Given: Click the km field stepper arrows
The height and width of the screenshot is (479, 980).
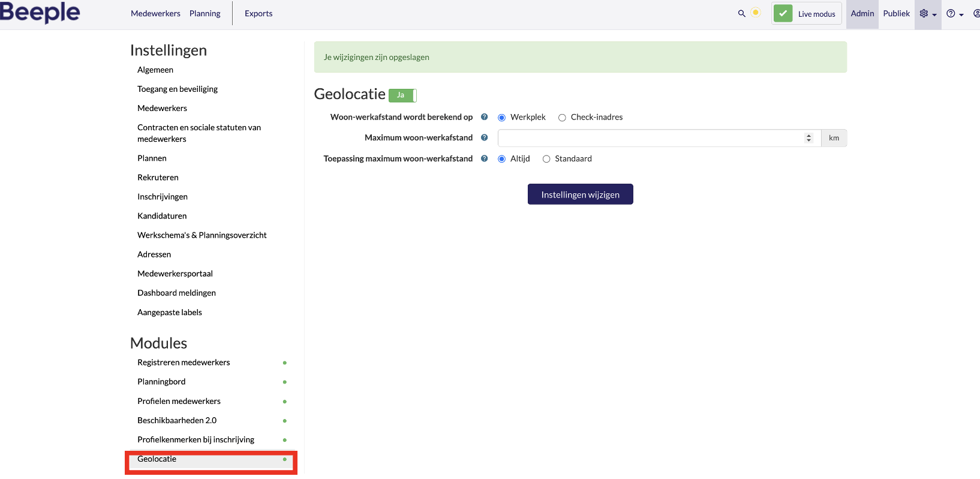Looking at the screenshot, I should (x=808, y=138).
